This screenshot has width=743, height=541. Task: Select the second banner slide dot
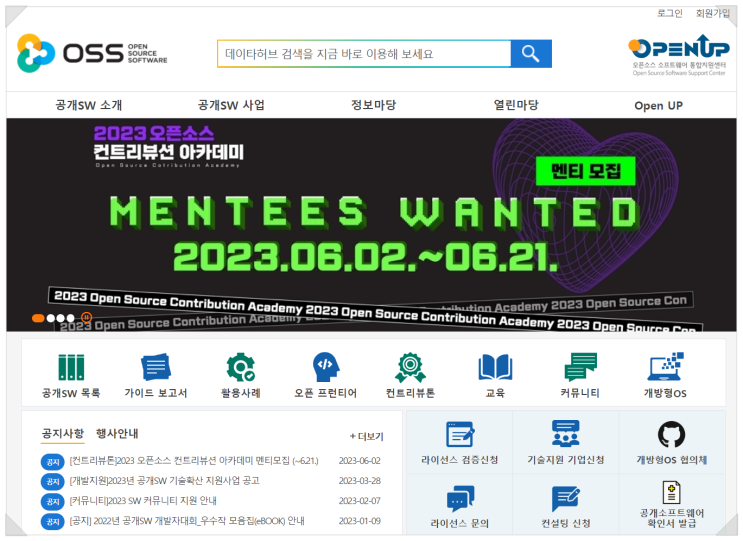(x=51, y=318)
